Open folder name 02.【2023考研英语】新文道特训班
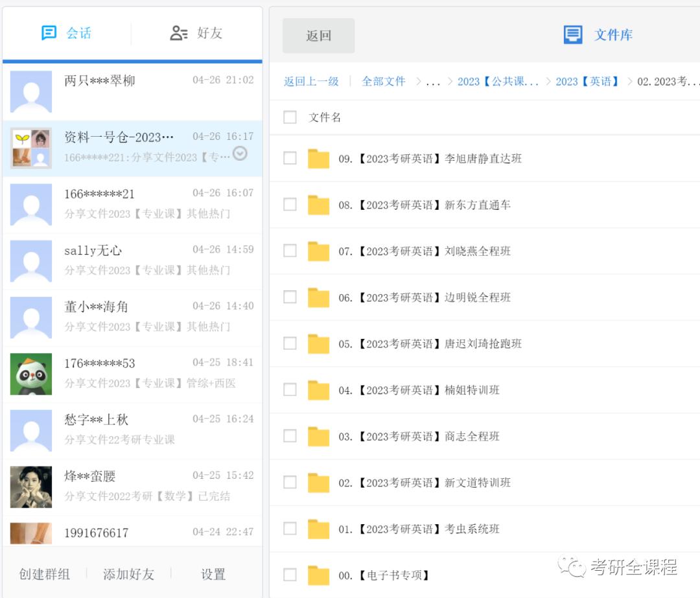 point(425,483)
